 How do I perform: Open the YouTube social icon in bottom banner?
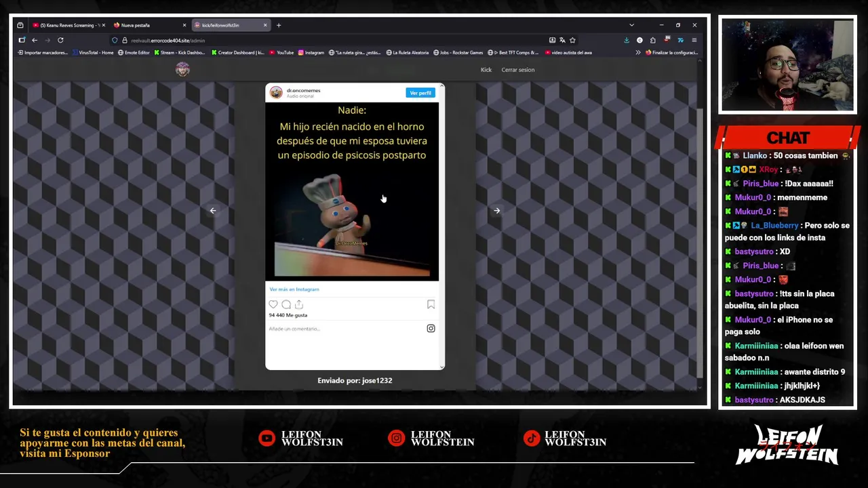[267, 439]
